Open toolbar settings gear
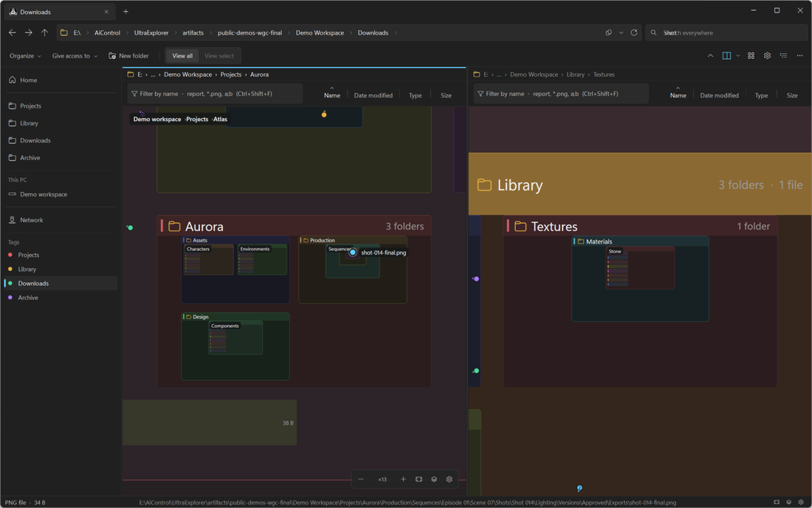The image size is (812, 508). coord(767,56)
